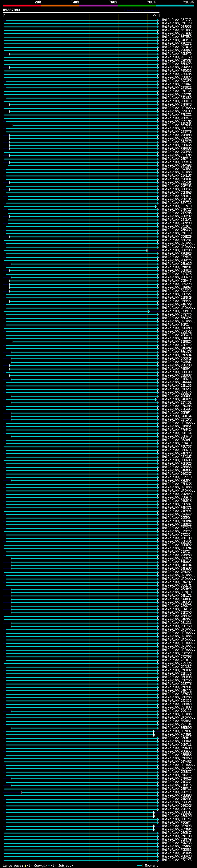Click the label UniRef100_A7XIY3

point(177,860)
